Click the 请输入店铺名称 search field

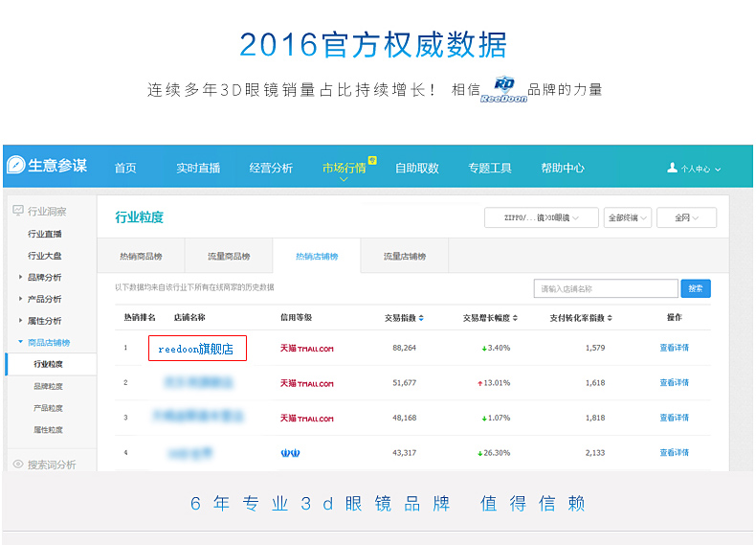(606, 288)
